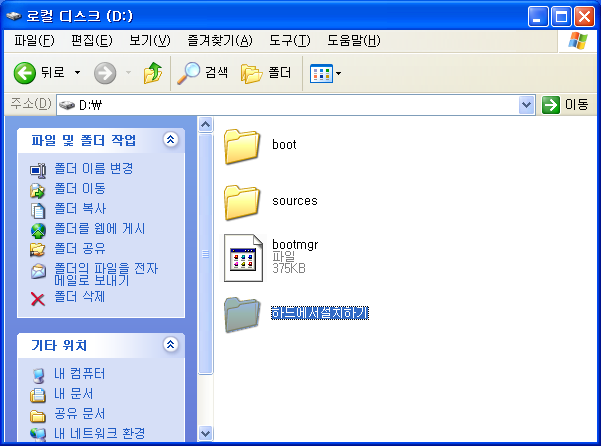This screenshot has height=446, width=601.
Task: Expand the views dropdown arrow
Action: pyautogui.click(x=338, y=73)
